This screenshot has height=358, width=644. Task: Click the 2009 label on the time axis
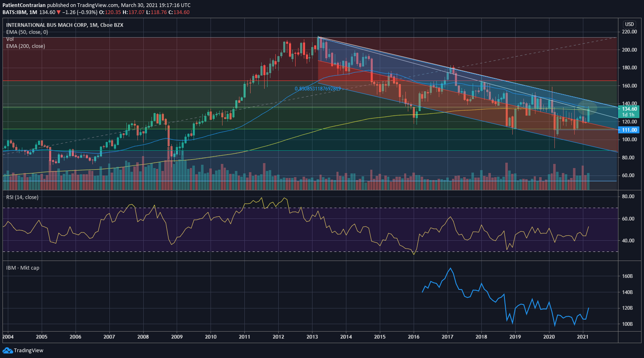click(x=177, y=337)
